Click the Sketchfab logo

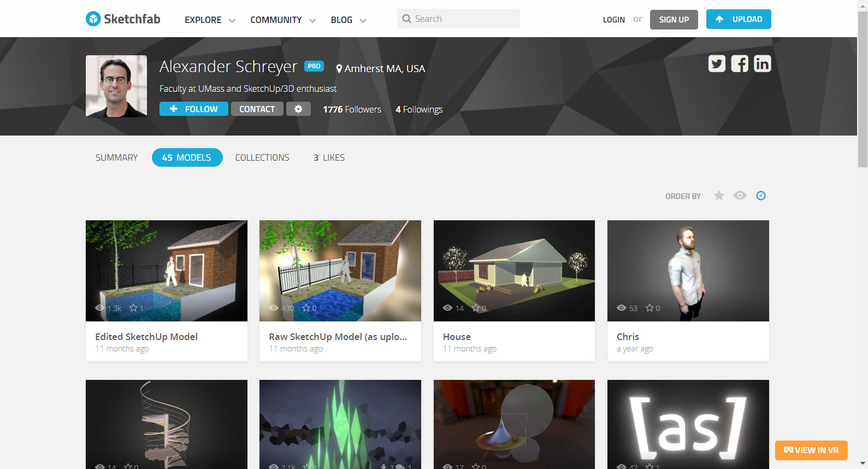coord(123,19)
